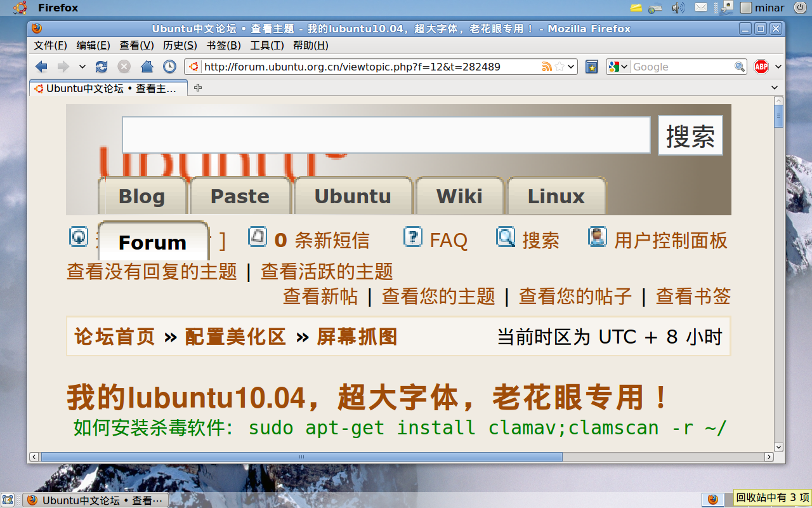
Task: Open 查看书签 link
Action: pos(693,296)
